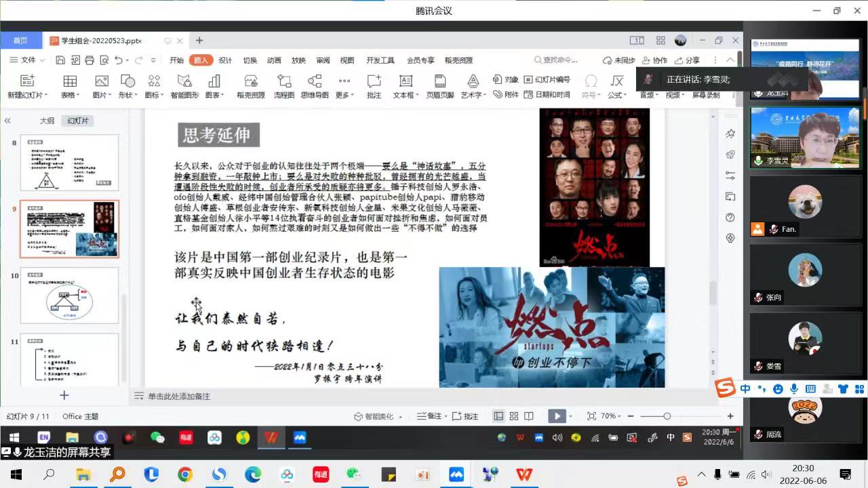
Task: Toggle the 备注 notes pane in status bar
Action: [x=429, y=416]
